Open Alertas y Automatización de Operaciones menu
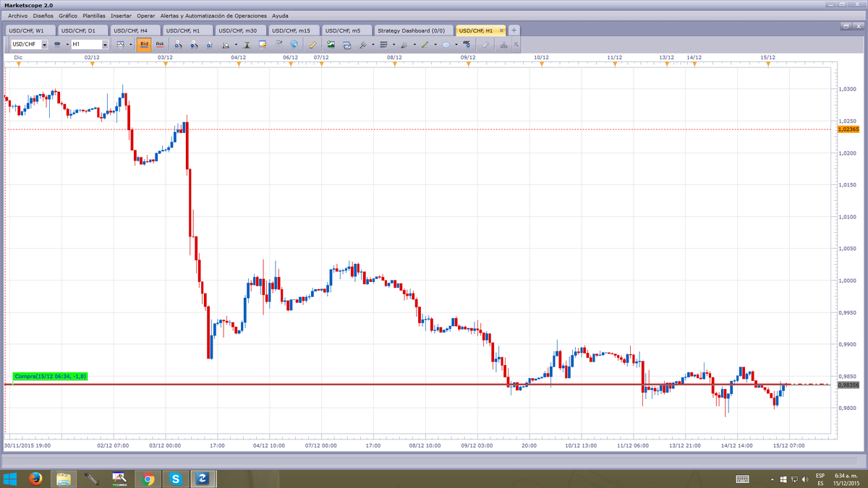The width and height of the screenshot is (868, 488). click(x=213, y=15)
